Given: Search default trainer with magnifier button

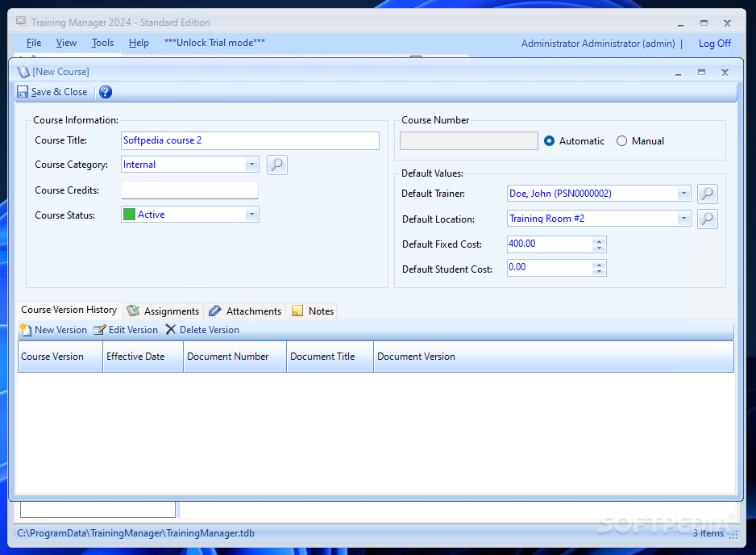Looking at the screenshot, I should (708, 194).
